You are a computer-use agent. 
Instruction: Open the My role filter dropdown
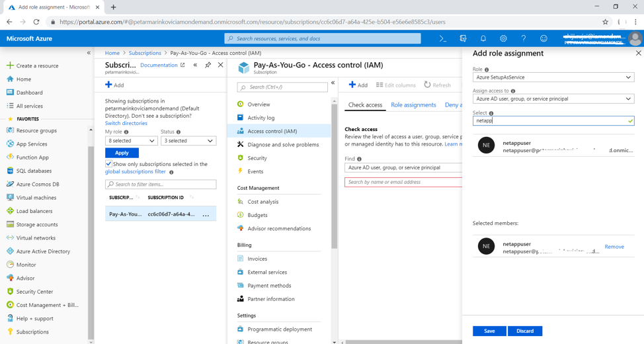click(131, 141)
